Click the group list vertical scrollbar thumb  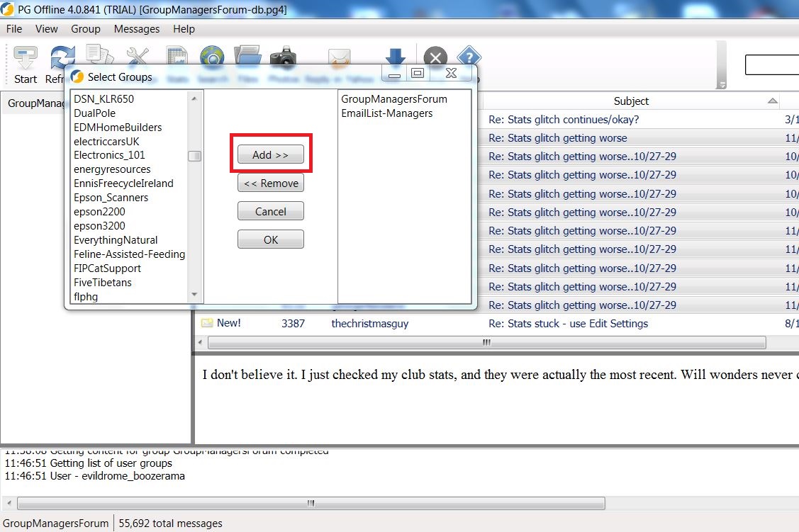194,156
